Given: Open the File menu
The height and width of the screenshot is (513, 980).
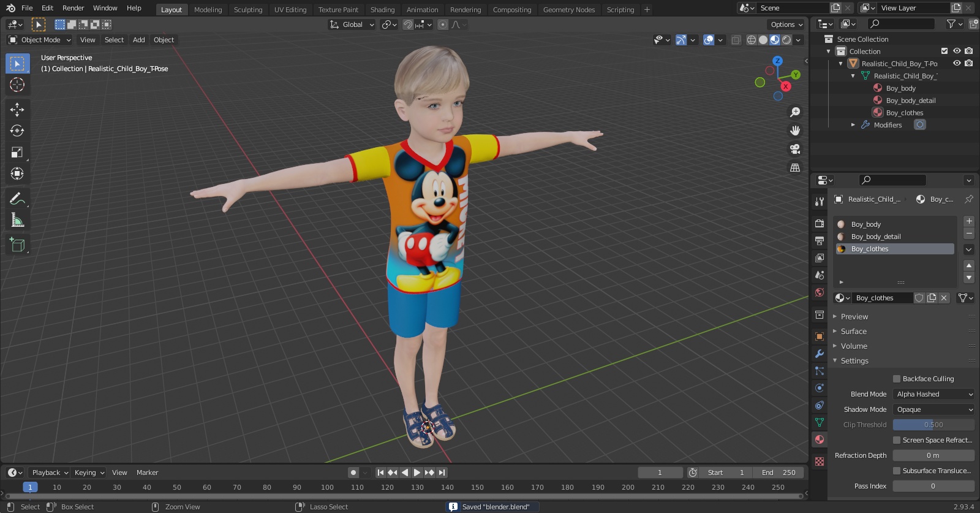Looking at the screenshot, I should coord(27,8).
